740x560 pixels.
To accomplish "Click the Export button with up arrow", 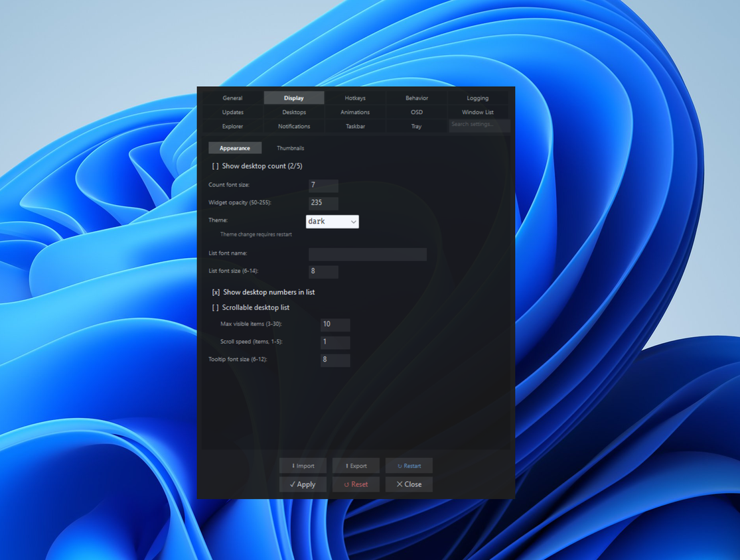I will point(356,466).
